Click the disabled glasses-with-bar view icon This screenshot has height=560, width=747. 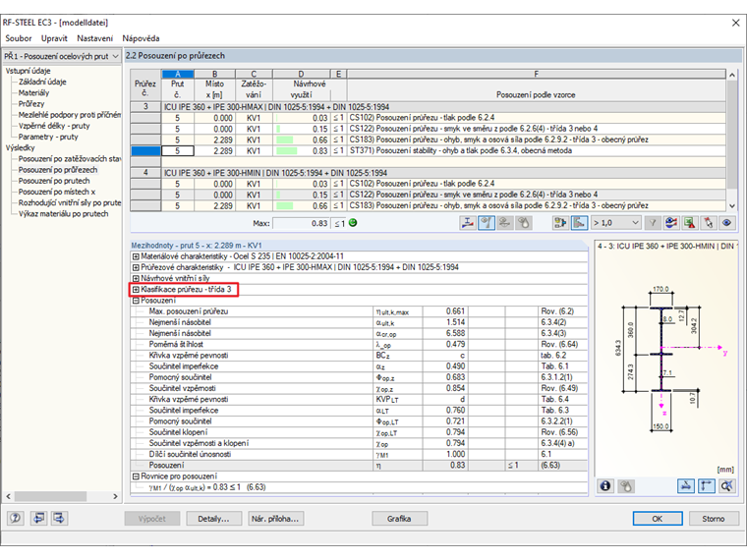(504, 223)
